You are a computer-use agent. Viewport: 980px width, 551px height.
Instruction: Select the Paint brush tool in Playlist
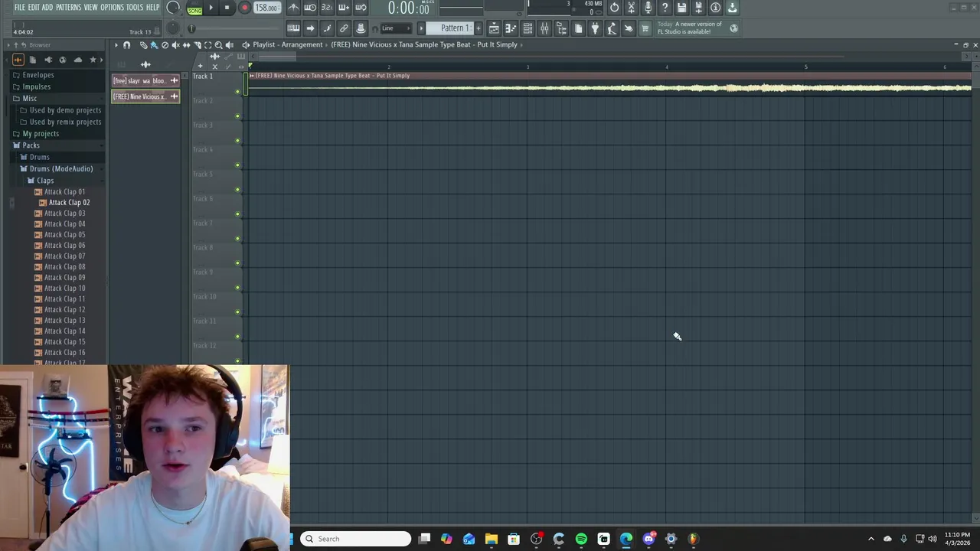click(x=154, y=45)
